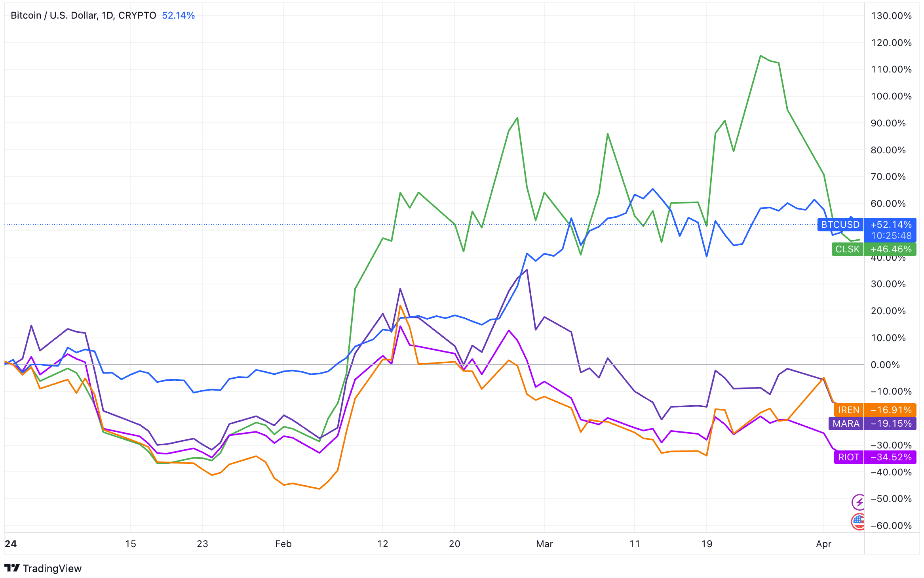Click the blue 52.14% value in title

point(178,15)
